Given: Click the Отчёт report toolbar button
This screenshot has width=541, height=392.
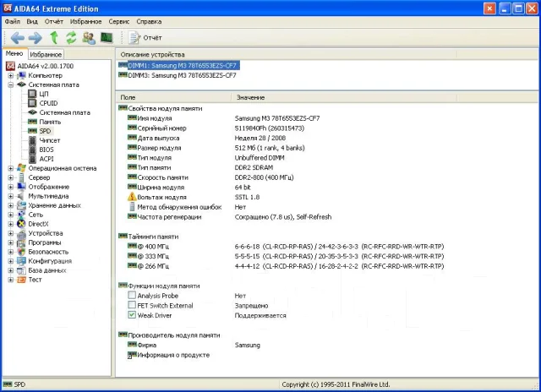Looking at the screenshot, I should pyautogui.click(x=145, y=37).
